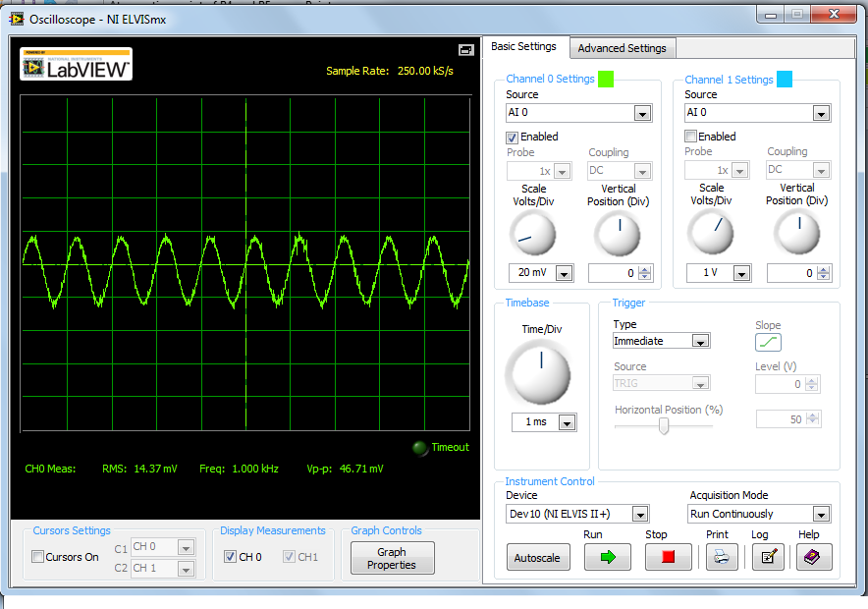This screenshot has height=609, width=868.
Task: Open Trigger Type Immediate dropdown
Action: tap(700, 341)
